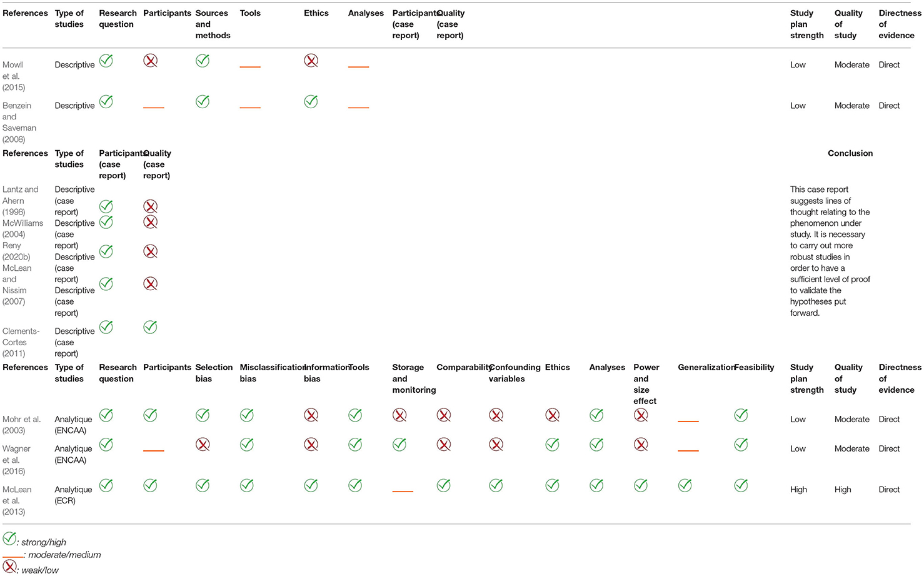Click the 'Generalization' column header

[705, 367]
